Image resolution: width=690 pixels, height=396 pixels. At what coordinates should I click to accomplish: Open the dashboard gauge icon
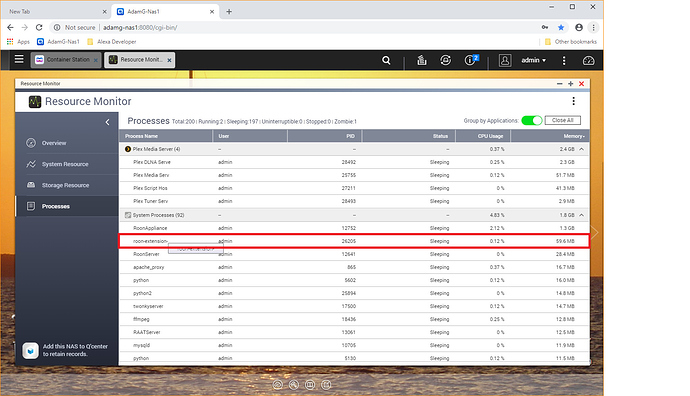coord(588,60)
